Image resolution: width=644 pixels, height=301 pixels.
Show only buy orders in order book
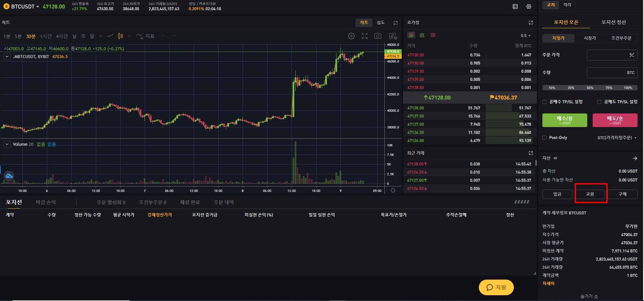(422, 35)
